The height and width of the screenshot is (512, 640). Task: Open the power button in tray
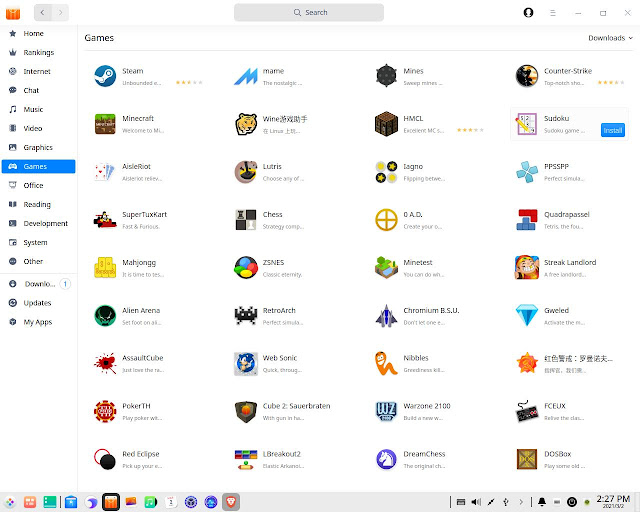572,502
